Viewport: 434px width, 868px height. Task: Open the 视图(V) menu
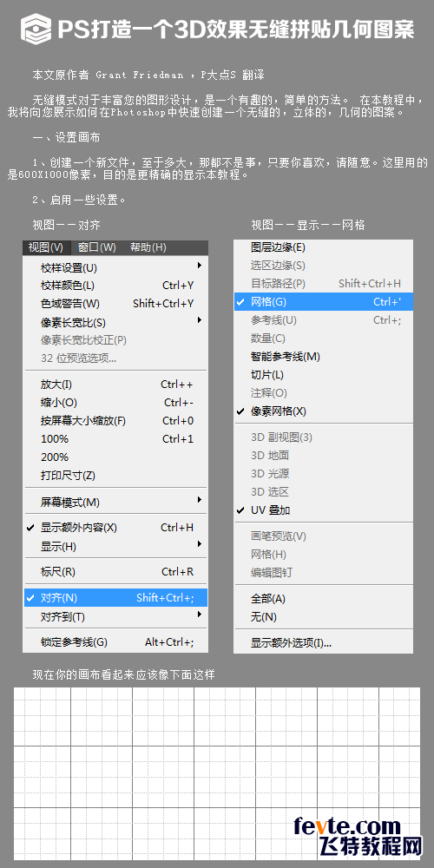(46, 247)
